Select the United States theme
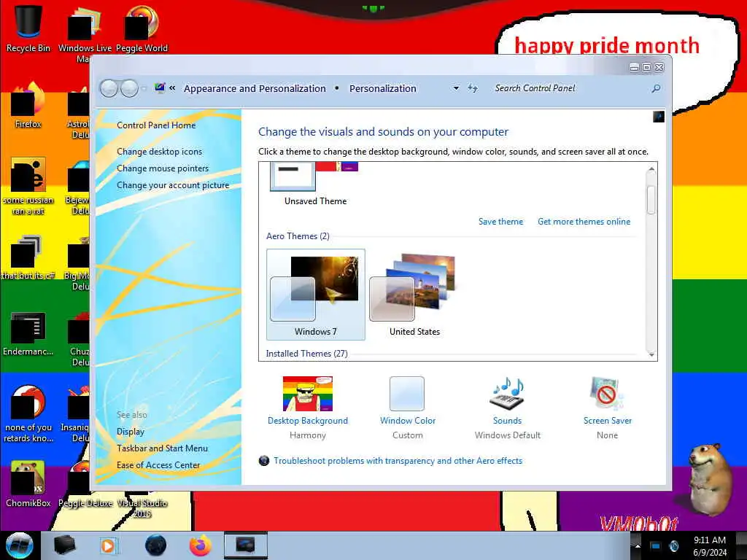This screenshot has height=560, width=747. 414,295
